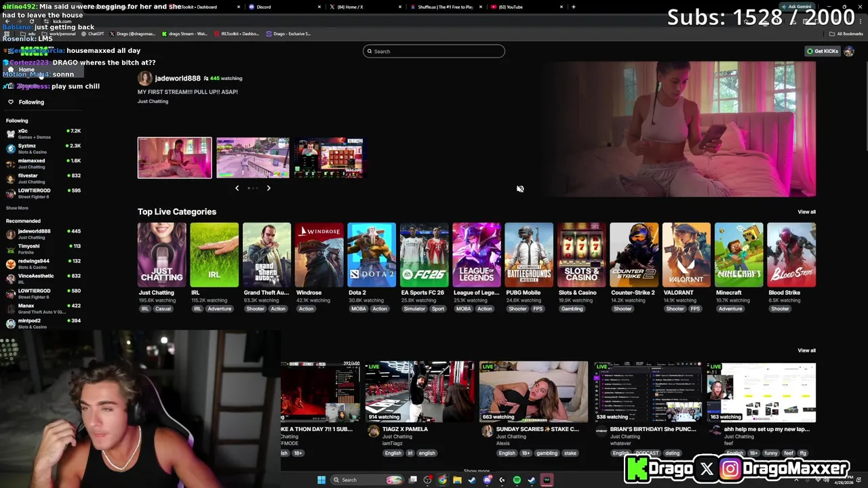The width and height of the screenshot is (868, 488).
Task: Open the League of Legends category card
Action: (x=477, y=254)
